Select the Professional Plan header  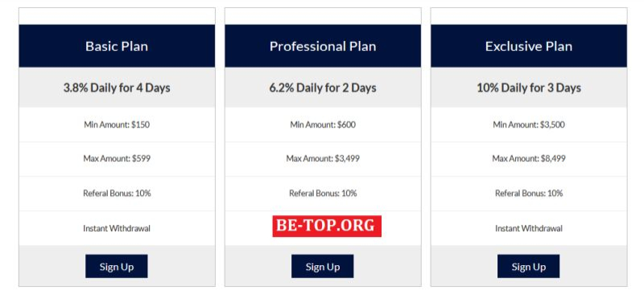pyautogui.click(x=323, y=46)
